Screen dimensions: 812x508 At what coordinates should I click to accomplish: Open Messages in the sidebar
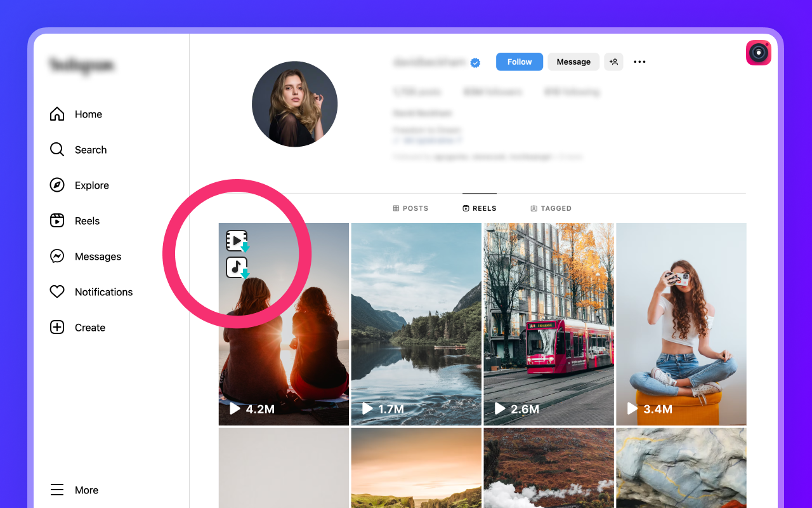point(86,257)
